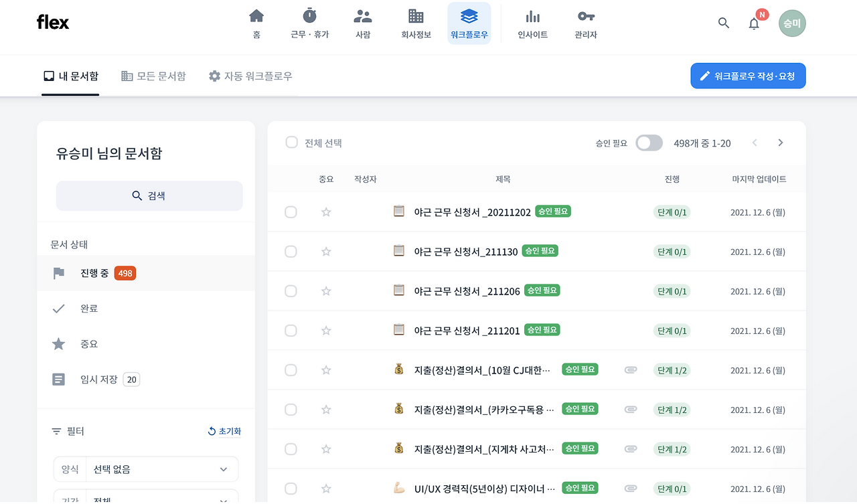Open 야근 근무 신청서 _211201 document
Screen dimensions: 857x504
pyautogui.click(x=467, y=331)
